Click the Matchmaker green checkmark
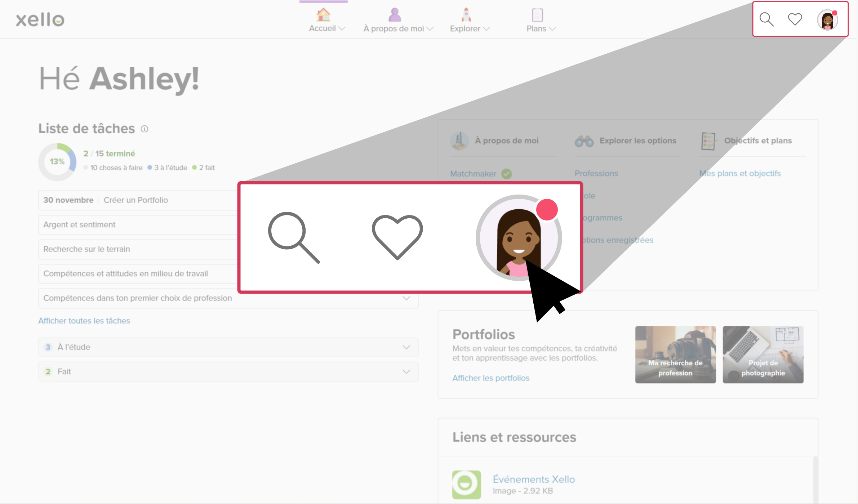858x504 pixels. (507, 174)
